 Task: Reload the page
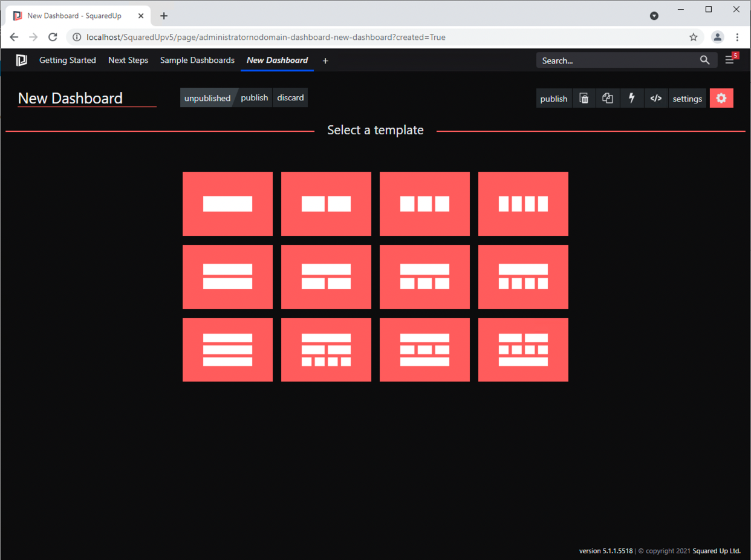53,37
